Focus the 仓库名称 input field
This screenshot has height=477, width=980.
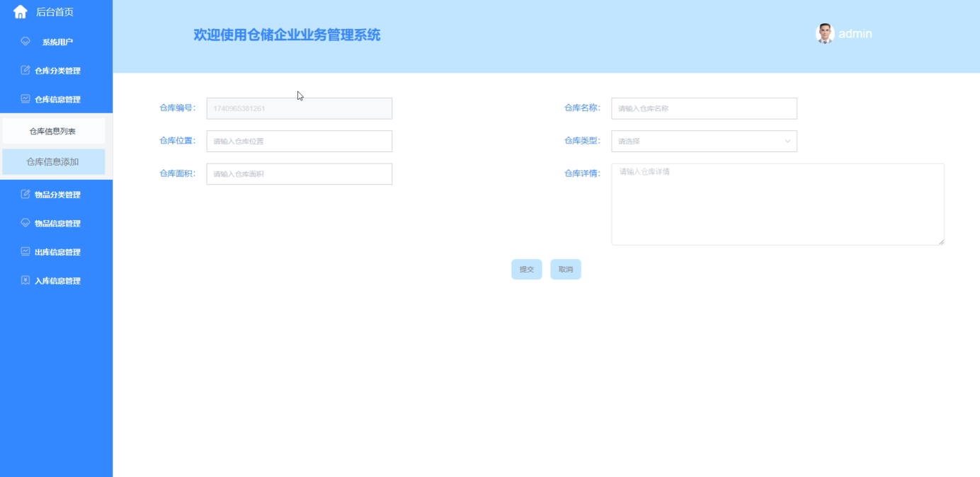[x=704, y=108]
